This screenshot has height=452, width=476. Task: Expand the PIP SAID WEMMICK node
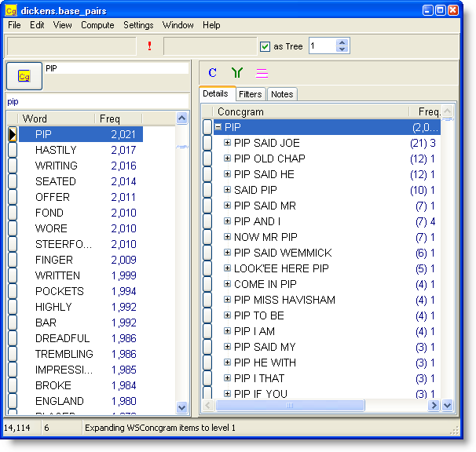227,253
